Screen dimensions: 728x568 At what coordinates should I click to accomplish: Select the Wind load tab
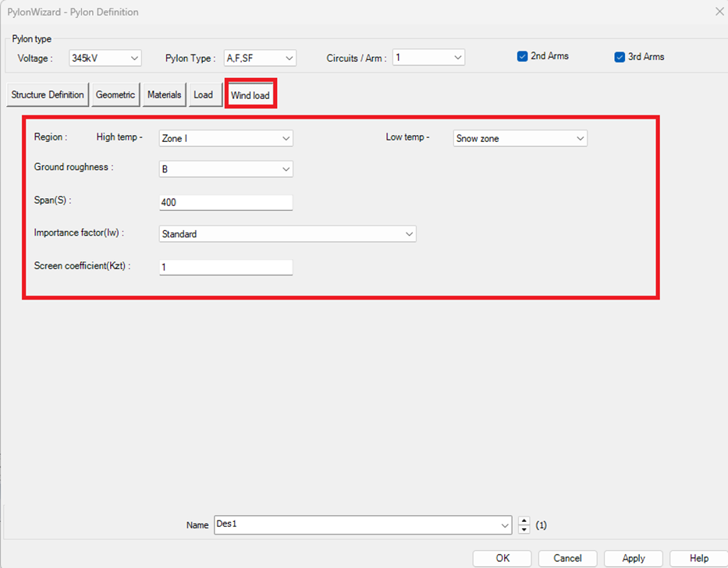point(250,96)
